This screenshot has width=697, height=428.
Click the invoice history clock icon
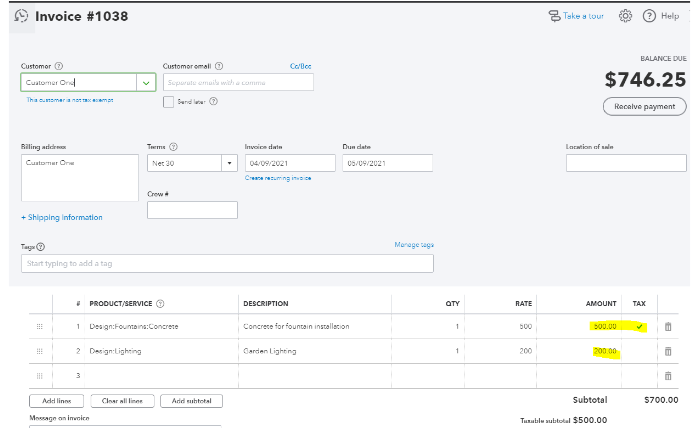point(21,17)
